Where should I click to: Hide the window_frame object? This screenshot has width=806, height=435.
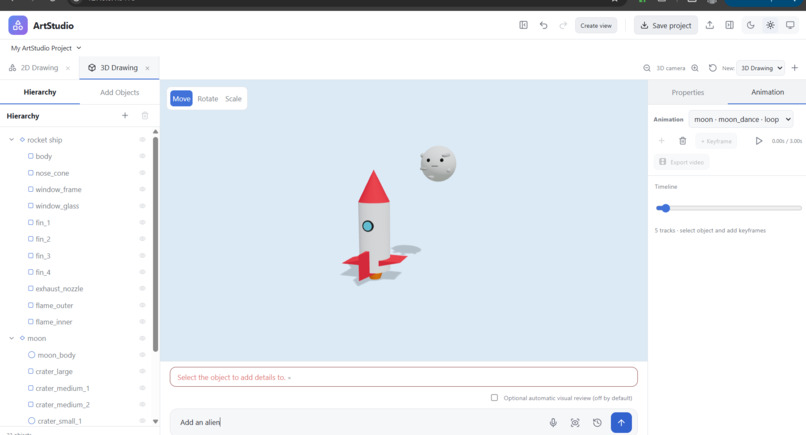pos(142,189)
